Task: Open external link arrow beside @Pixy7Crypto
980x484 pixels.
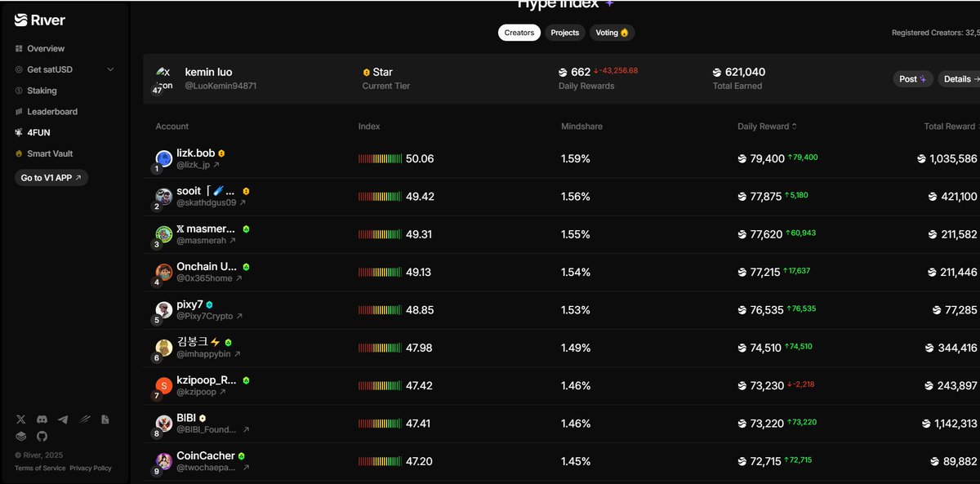Action: [239, 317]
